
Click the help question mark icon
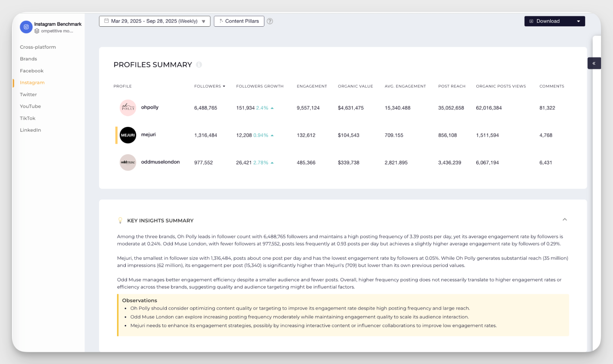click(x=270, y=21)
